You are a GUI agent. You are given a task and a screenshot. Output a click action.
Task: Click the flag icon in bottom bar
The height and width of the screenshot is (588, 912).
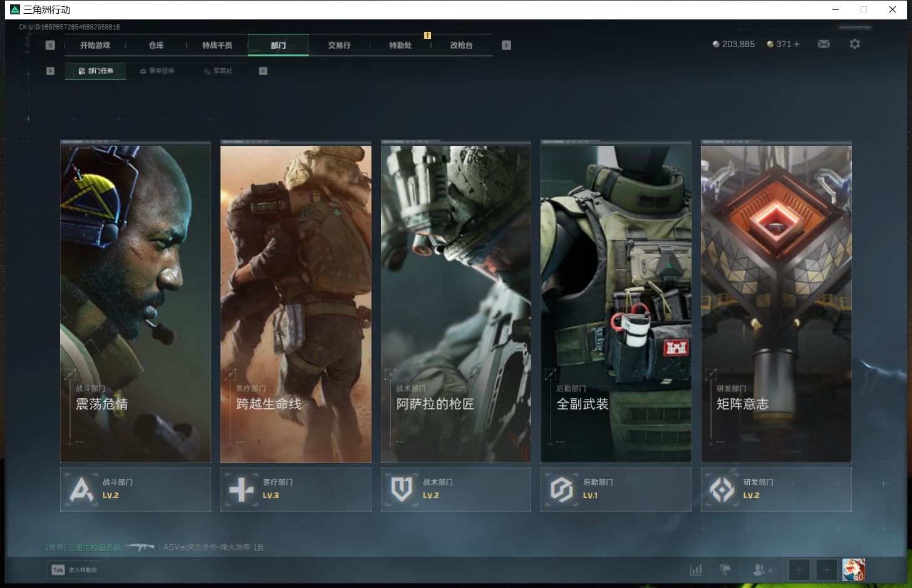point(725,570)
